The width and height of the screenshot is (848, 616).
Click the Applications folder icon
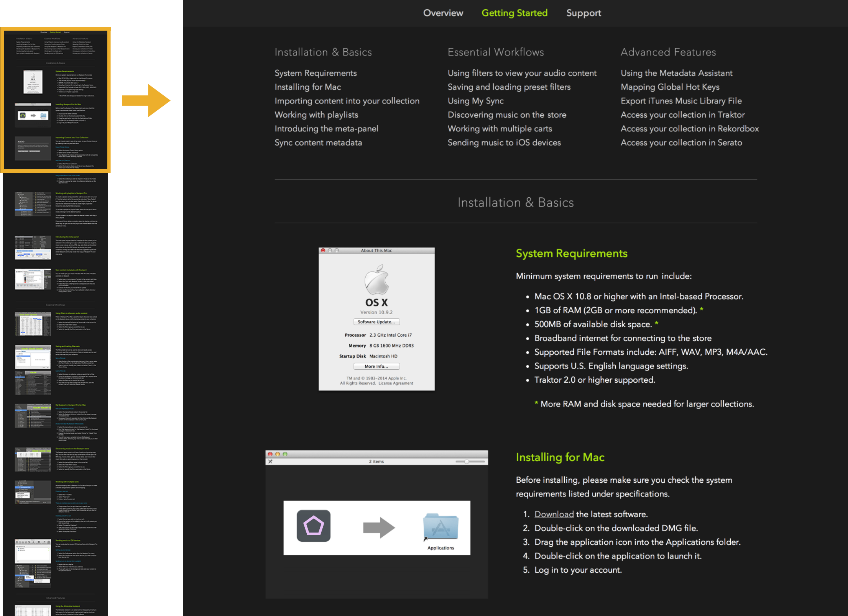tap(440, 526)
